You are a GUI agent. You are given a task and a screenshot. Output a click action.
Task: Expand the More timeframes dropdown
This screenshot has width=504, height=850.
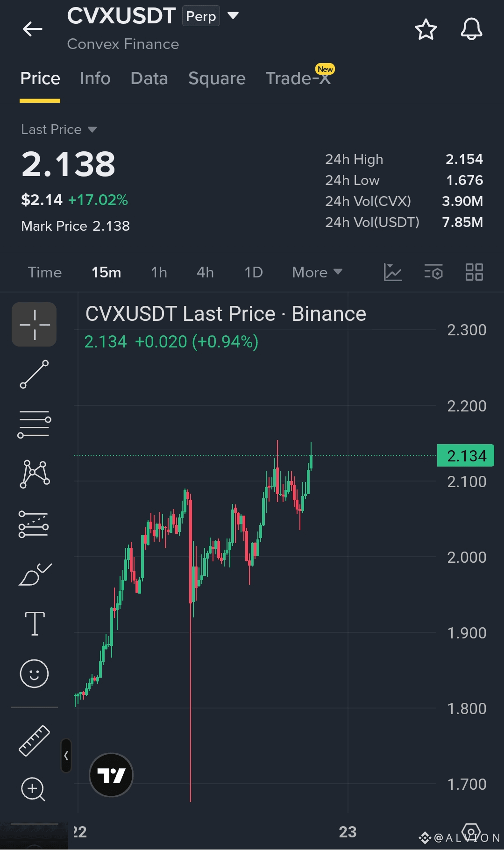(x=317, y=272)
